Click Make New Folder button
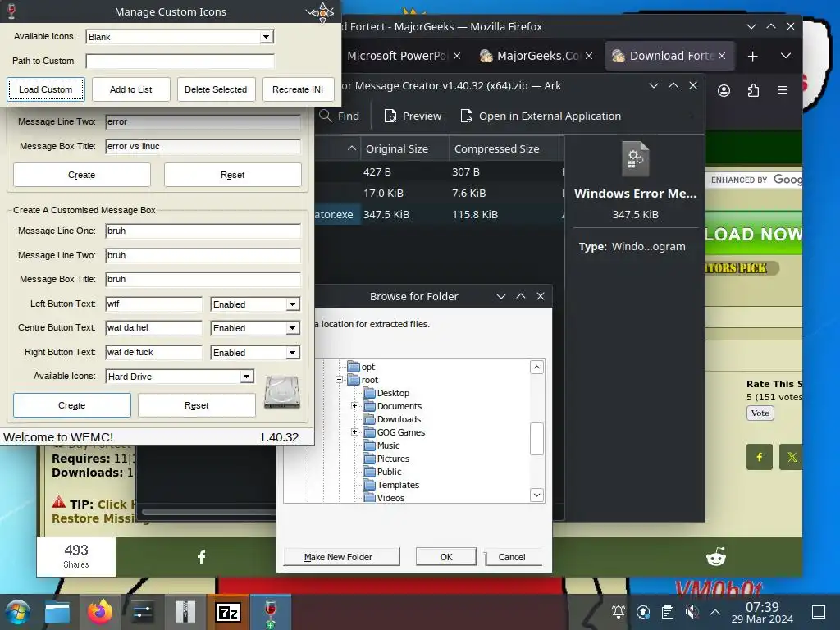Image resolution: width=840 pixels, height=630 pixels. pos(340,557)
